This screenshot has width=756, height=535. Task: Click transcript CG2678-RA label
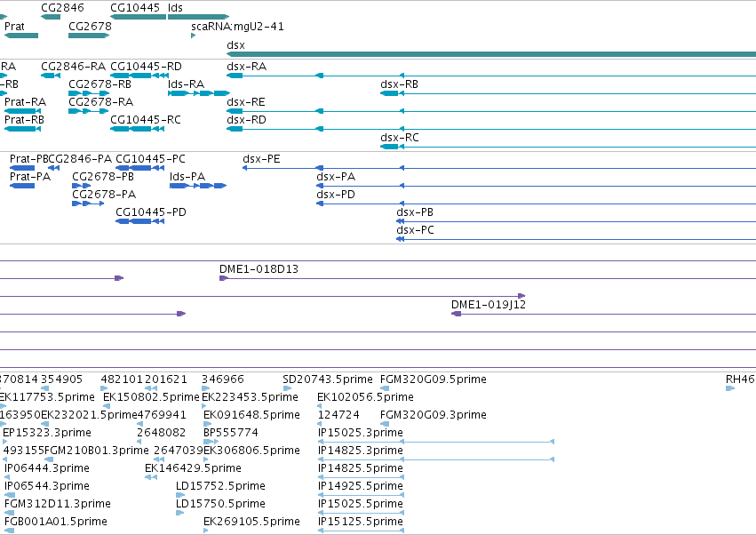pyautogui.click(x=100, y=102)
